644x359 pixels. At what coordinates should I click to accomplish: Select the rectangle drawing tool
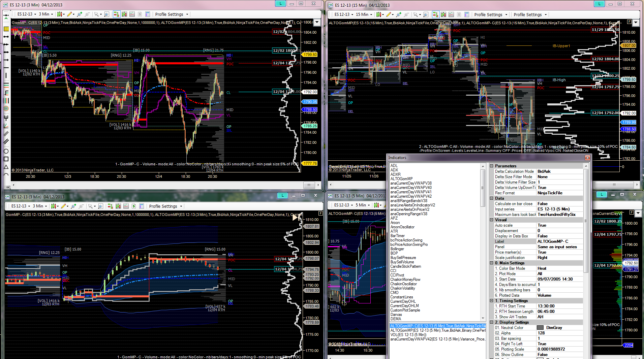pyautogui.click(x=6, y=159)
